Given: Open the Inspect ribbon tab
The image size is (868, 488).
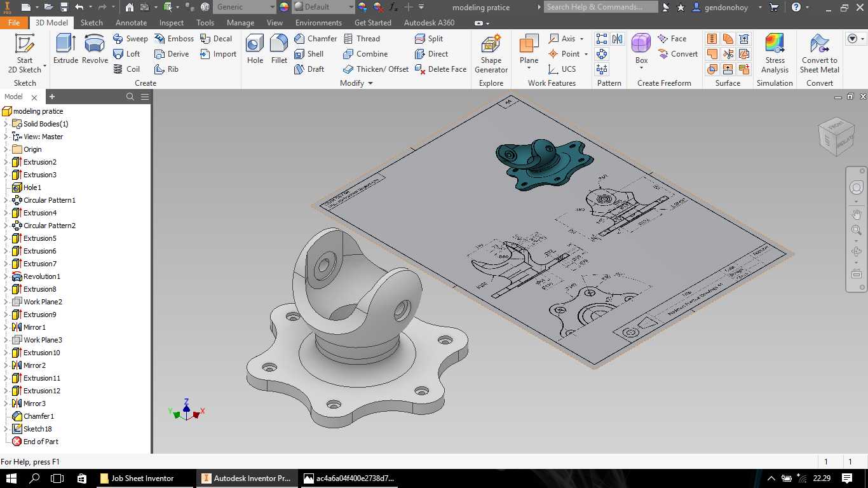Looking at the screenshot, I should pos(172,22).
